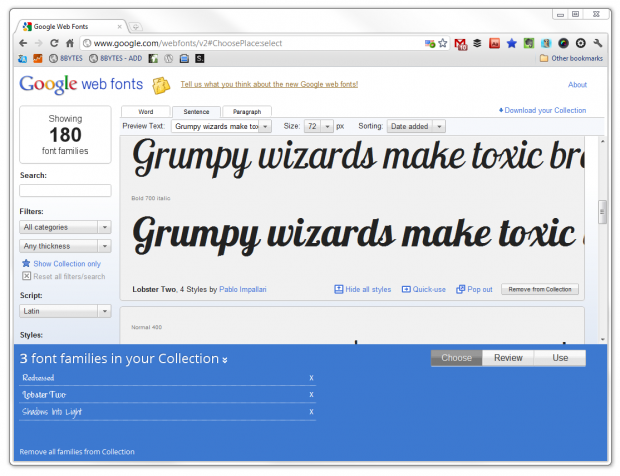Open the About link
620x476 pixels.
577,85
